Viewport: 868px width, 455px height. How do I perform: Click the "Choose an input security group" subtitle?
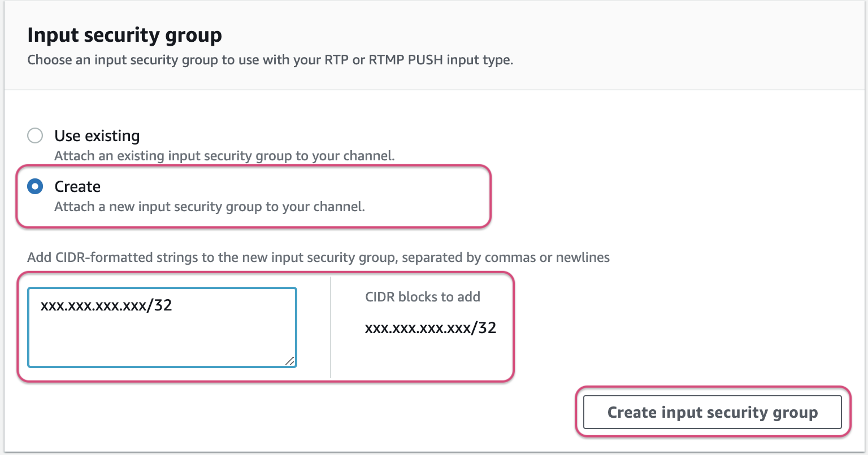(x=170, y=60)
